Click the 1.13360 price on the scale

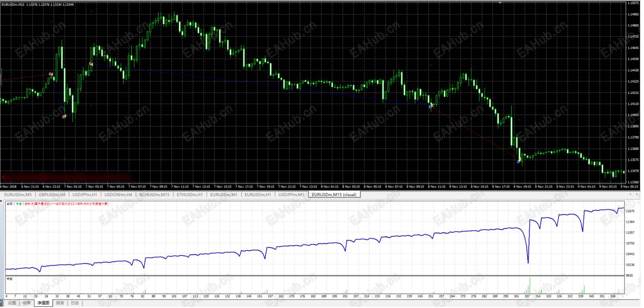point(633,182)
